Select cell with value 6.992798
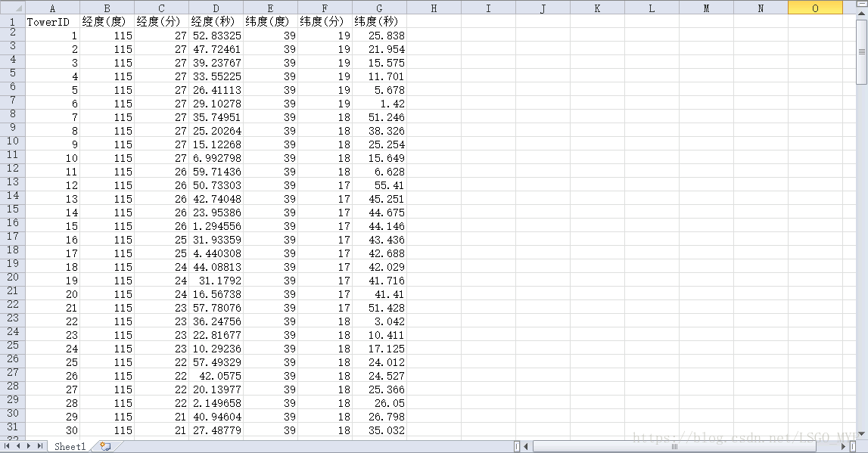Image resolution: width=868 pixels, height=453 pixels. pyautogui.click(x=216, y=158)
